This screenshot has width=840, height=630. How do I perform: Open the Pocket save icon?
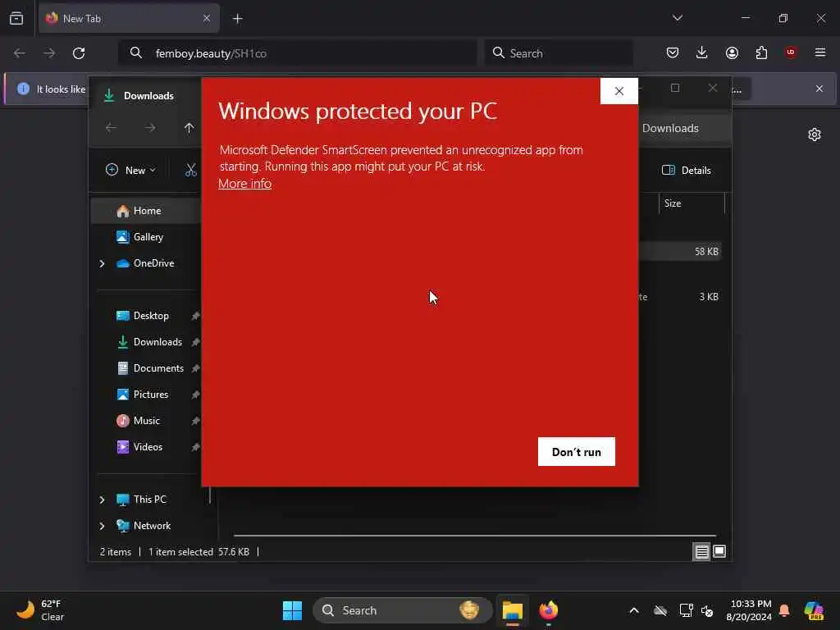point(673,52)
